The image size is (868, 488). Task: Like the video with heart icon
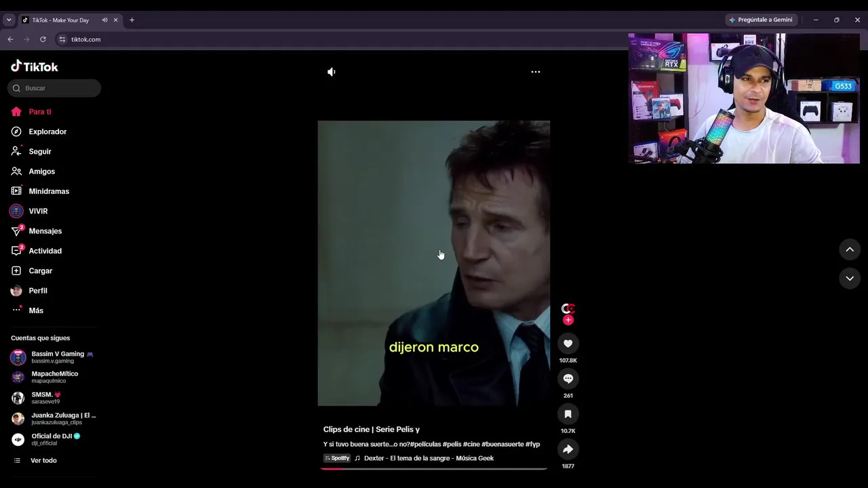[x=568, y=344]
